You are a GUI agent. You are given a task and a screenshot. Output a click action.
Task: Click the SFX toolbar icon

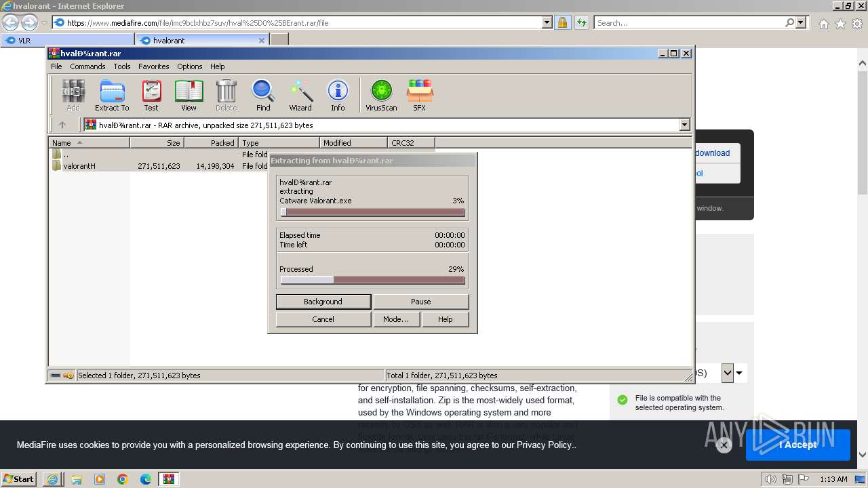420,95
